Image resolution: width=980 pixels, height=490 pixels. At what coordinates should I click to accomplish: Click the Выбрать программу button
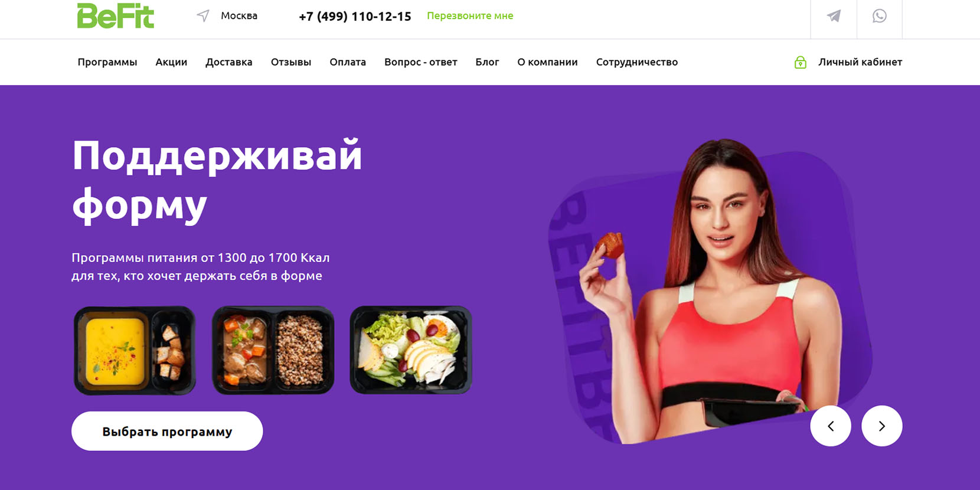(x=167, y=431)
